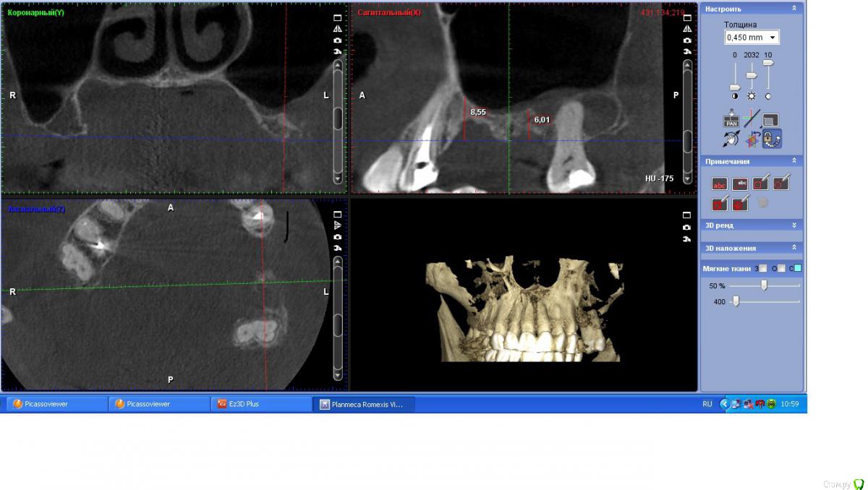This screenshot has height=490, width=868.
Task: Collapse the 'Настроить' panel section
Action: point(794,9)
